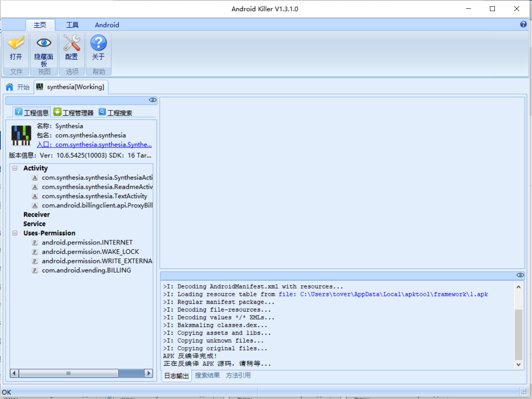
Task: Click the tree scroll left arrow
Action: click(x=14, y=373)
